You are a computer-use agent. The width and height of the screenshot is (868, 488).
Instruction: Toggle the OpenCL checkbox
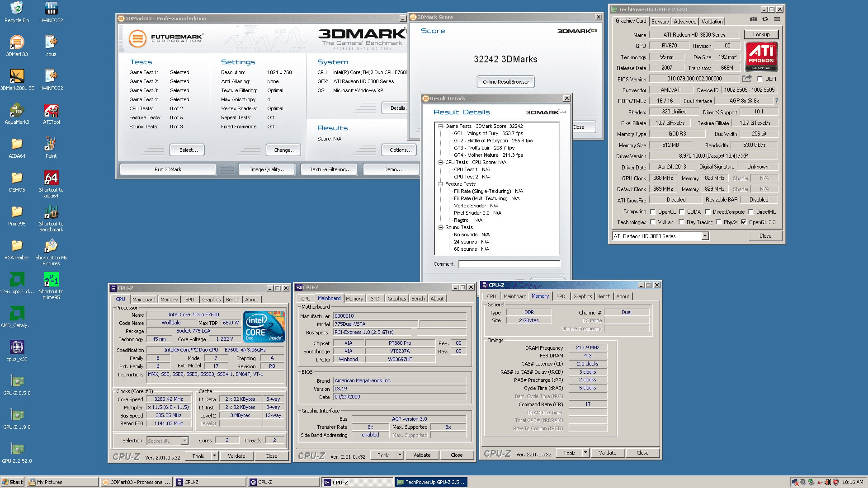point(653,211)
